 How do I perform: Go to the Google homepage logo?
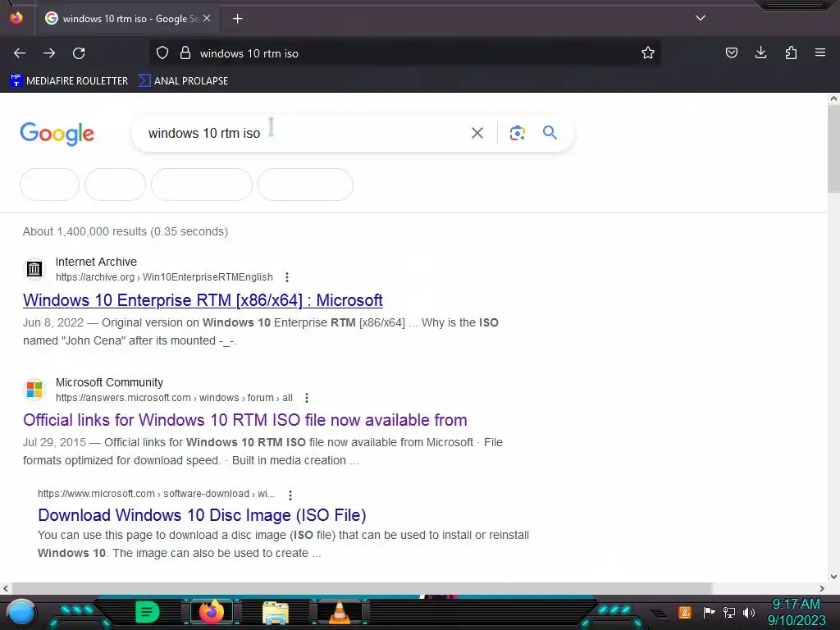[x=57, y=134]
